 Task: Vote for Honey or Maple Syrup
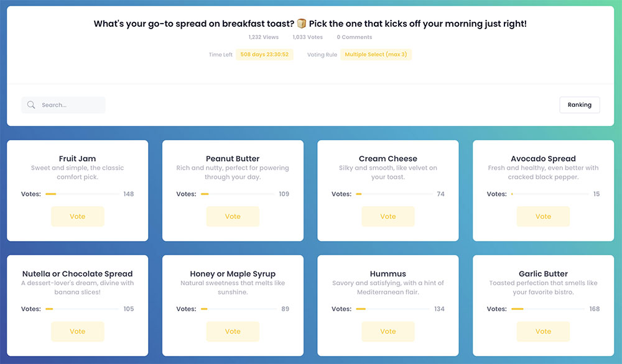click(x=233, y=332)
